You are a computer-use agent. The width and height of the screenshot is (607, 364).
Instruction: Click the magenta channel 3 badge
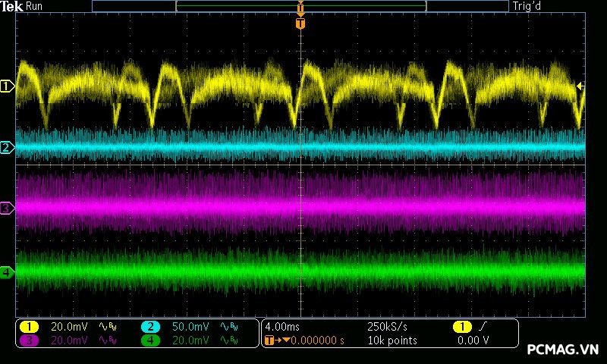point(29,340)
